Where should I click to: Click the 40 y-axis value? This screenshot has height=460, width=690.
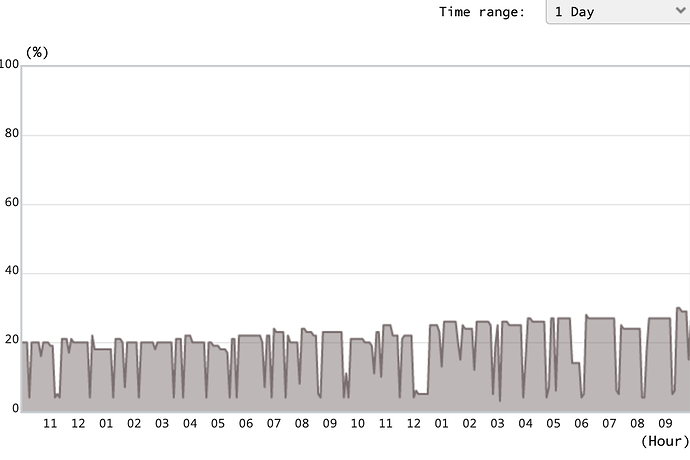12,271
